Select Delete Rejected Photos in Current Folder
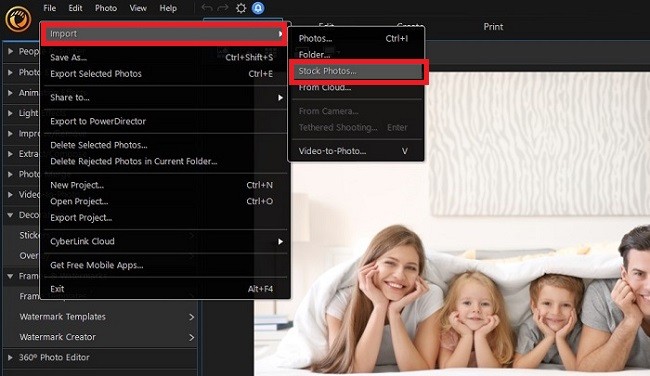This screenshot has height=376, width=650. pyautogui.click(x=165, y=161)
